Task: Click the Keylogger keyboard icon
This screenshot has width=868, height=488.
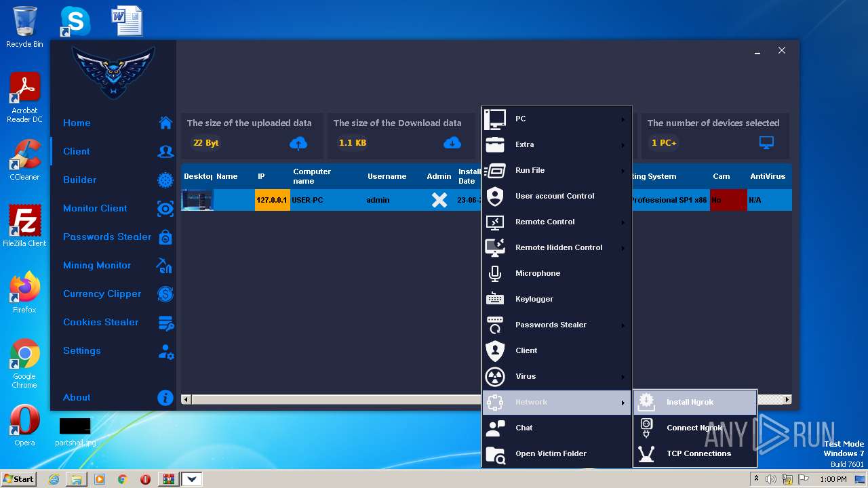Action: (495, 299)
